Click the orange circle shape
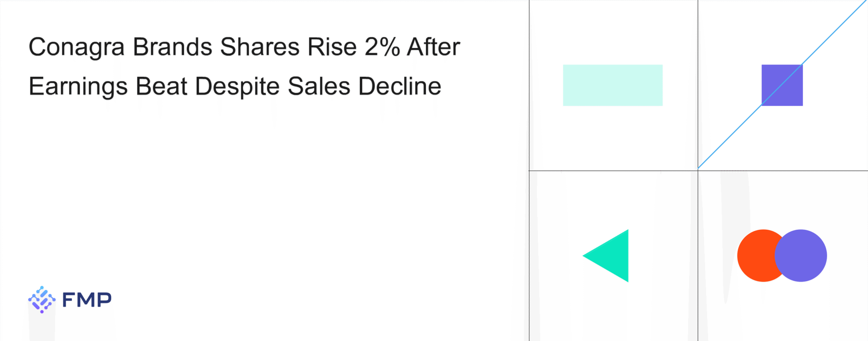This screenshot has height=341, width=868. pos(754,255)
